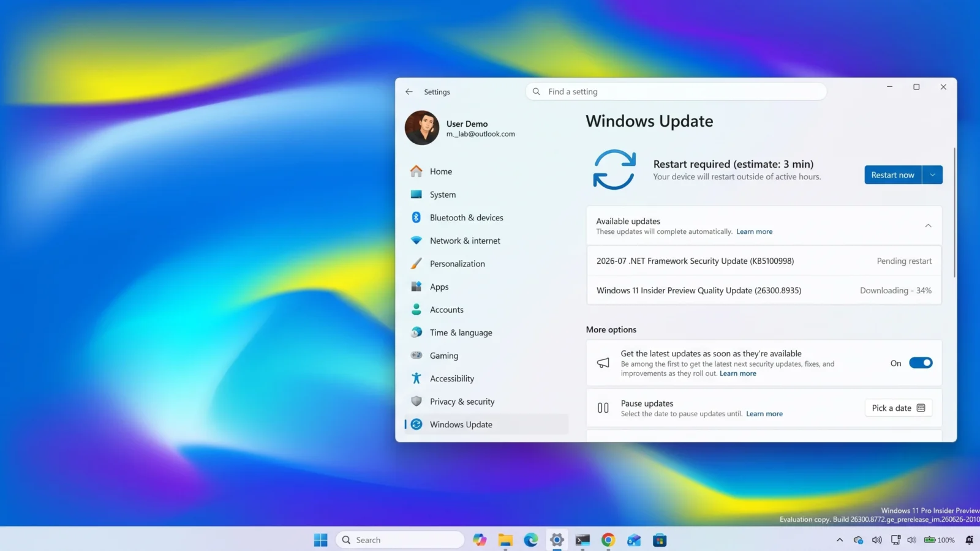
Task: Select the Insider Preview Quality Update row
Action: [x=764, y=290]
